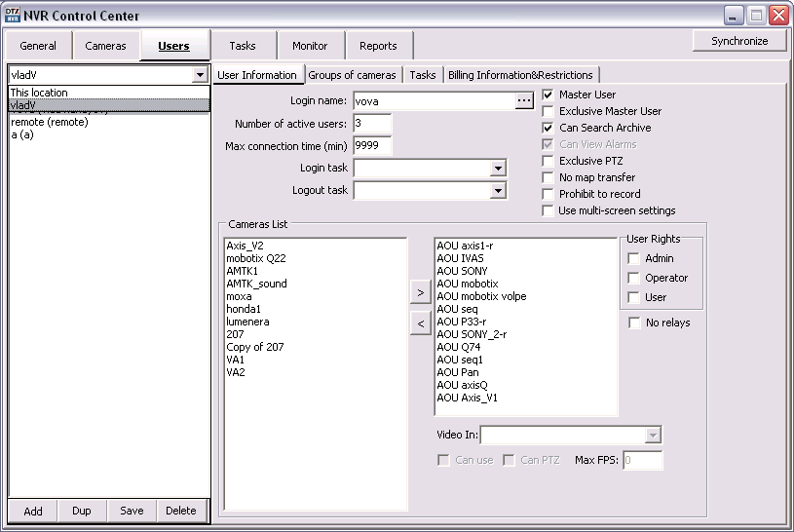
Task: Toggle the No relays checkbox
Action: click(634, 323)
